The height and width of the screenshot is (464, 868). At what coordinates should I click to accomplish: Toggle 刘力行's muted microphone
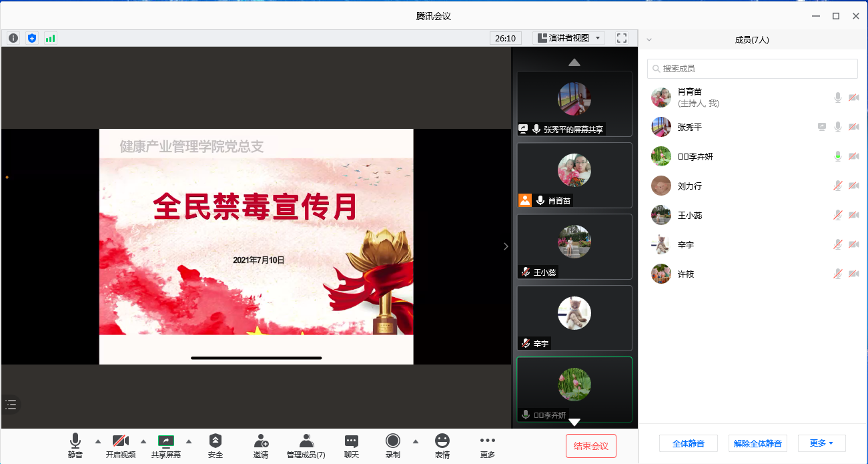[838, 186]
